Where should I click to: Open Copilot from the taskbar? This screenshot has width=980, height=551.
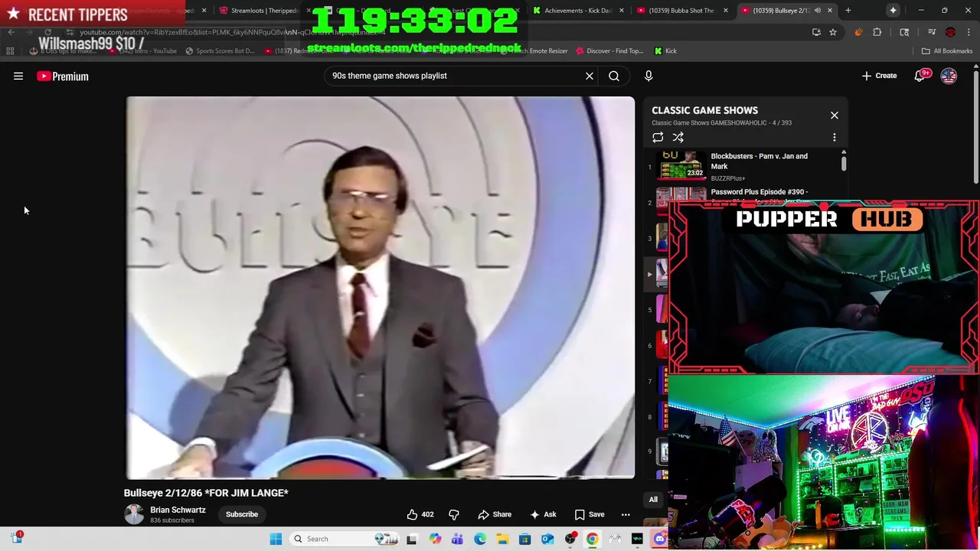435,539
